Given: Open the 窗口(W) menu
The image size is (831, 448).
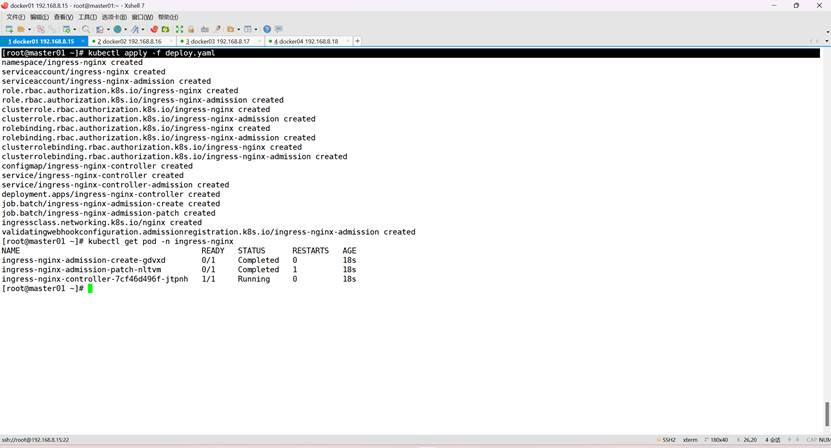Looking at the screenshot, I should point(142,17).
